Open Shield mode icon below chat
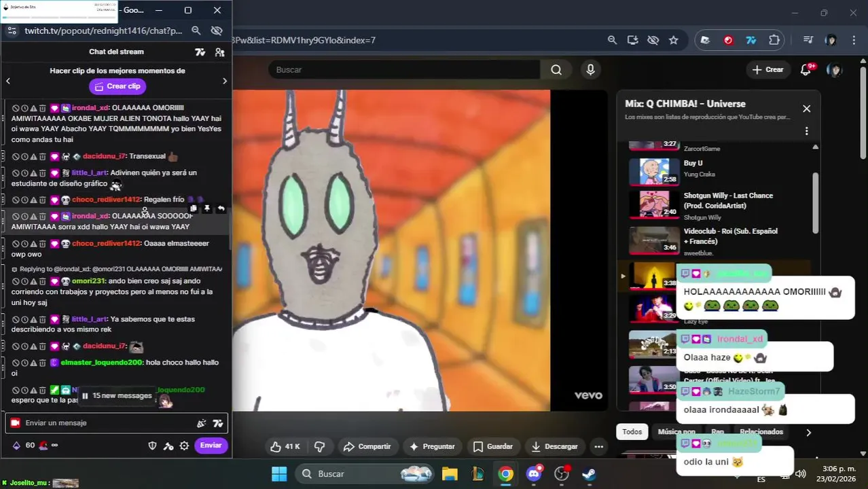The height and width of the screenshot is (489, 868). tap(153, 446)
